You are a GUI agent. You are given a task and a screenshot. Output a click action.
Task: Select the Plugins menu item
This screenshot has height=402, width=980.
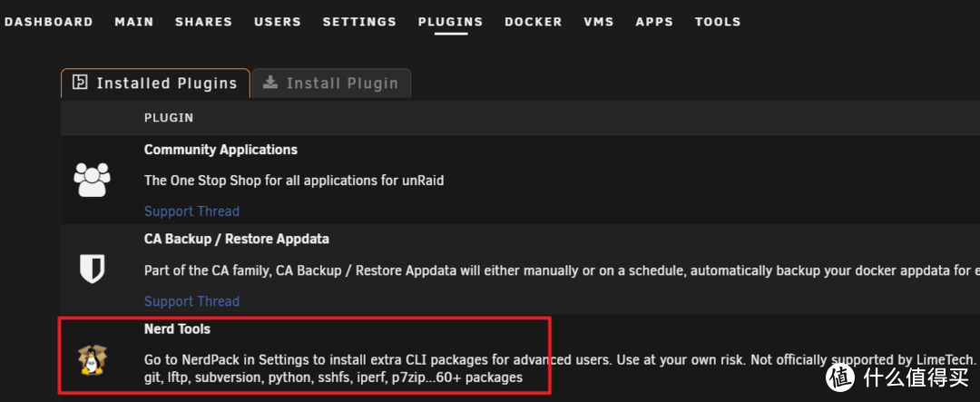point(450,22)
